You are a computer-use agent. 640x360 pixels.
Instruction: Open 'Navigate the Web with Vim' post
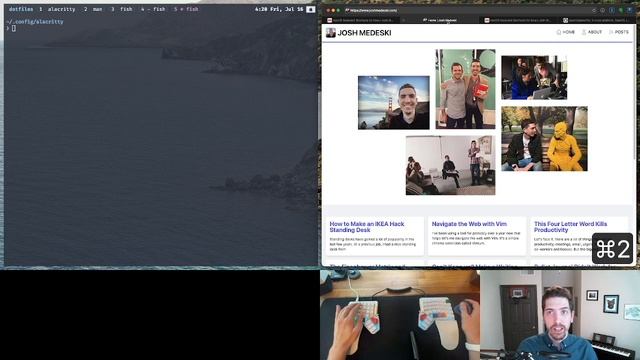(469, 224)
